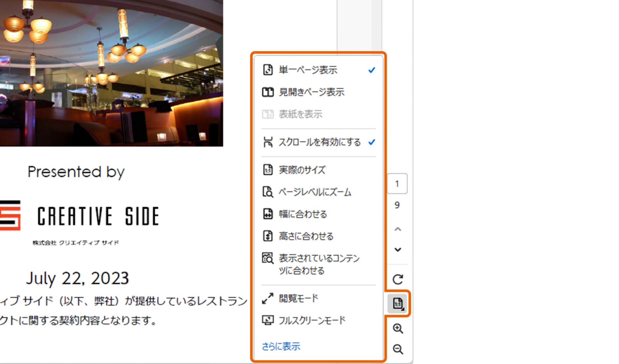The image size is (619, 364).
Task: Start フルスクリーンモード full screen
Action: point(311,320)
